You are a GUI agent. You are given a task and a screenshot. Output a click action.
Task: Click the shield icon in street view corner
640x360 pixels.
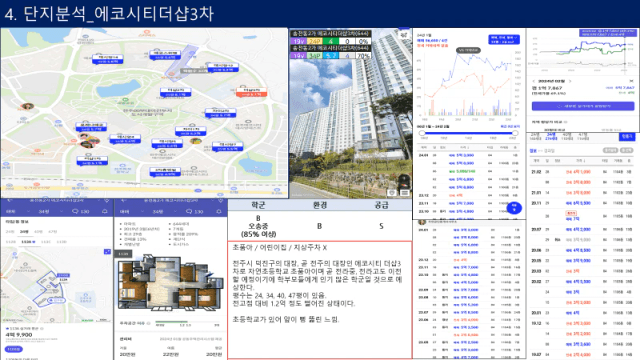tap(393, 193)
